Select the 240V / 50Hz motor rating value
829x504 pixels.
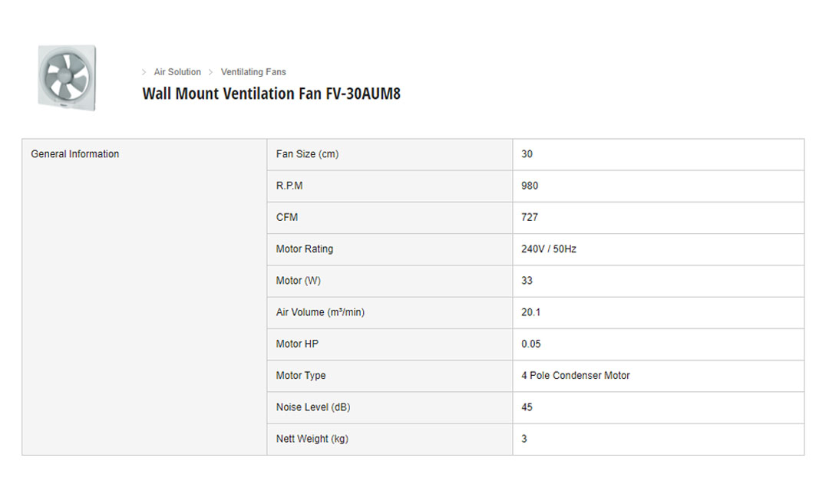coord(548,249)
